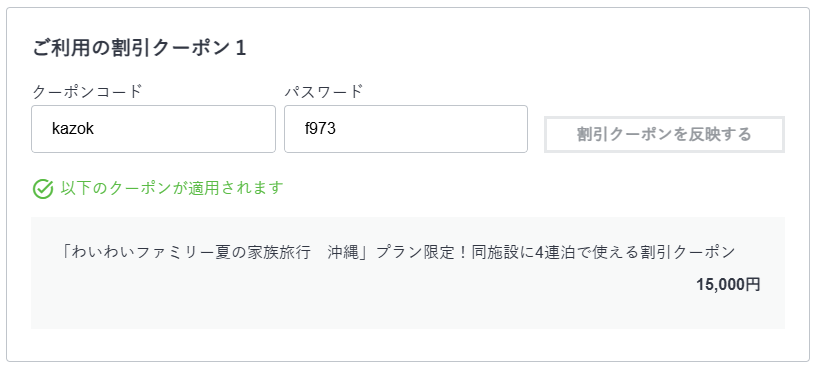This screenshot has height=371, width=822.
Task: Click the 割引クーポンを反映する button
Action: coord(664,134)
